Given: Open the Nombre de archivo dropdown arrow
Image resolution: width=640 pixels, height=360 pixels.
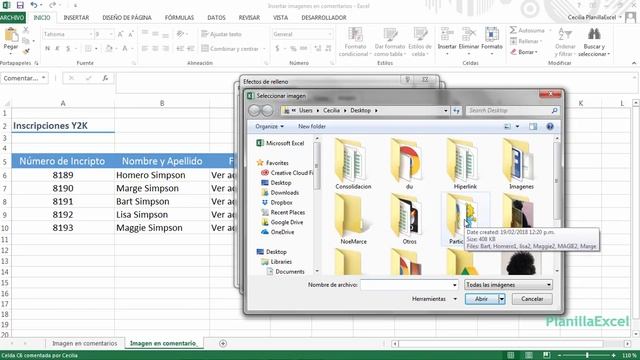Looking at the screenshot, I should pos(455,285).
